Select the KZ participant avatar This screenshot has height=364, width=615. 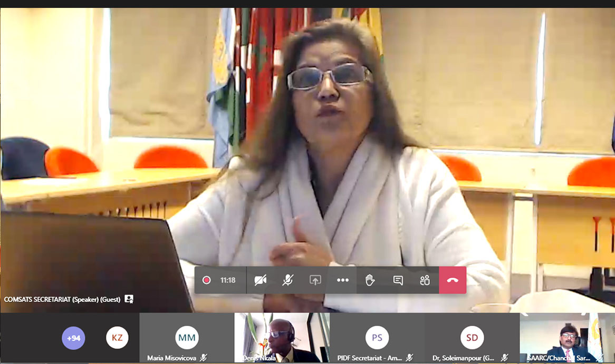(x=117, y=337)
